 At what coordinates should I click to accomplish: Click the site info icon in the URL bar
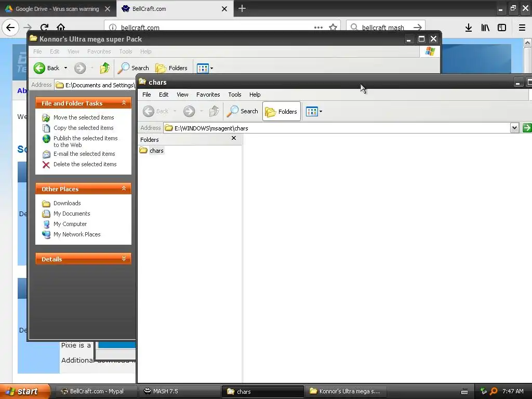tap(113, 28)
